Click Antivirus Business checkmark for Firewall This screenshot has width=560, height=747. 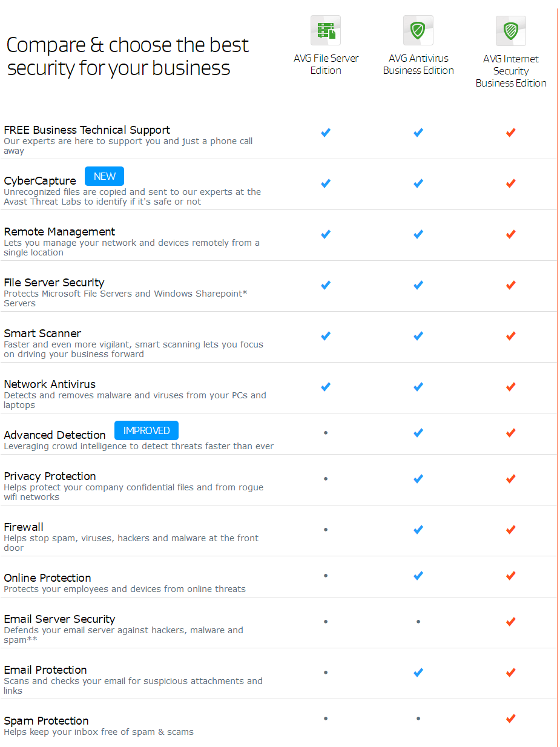coord(418,529)
